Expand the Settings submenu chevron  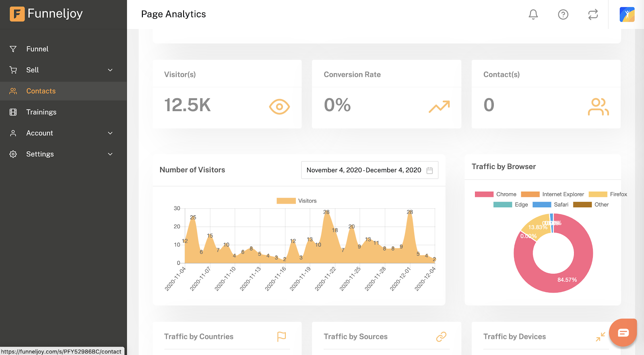110,154
